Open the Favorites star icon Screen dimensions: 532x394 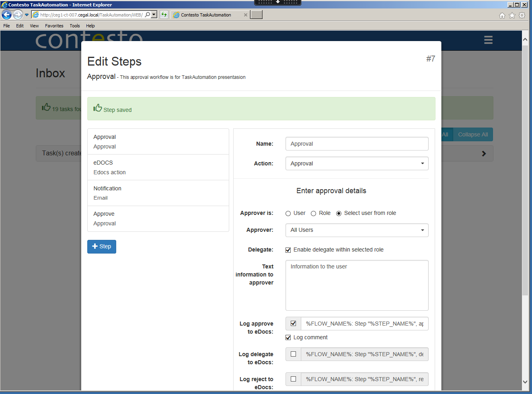[x=512, y=15]
